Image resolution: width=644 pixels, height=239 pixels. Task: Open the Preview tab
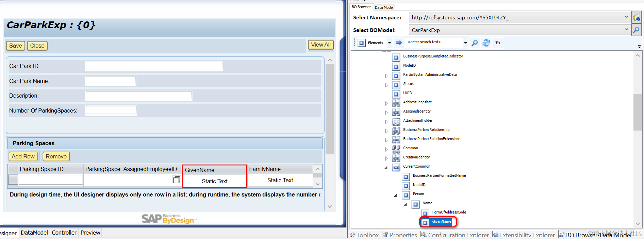tap(90, 233)
